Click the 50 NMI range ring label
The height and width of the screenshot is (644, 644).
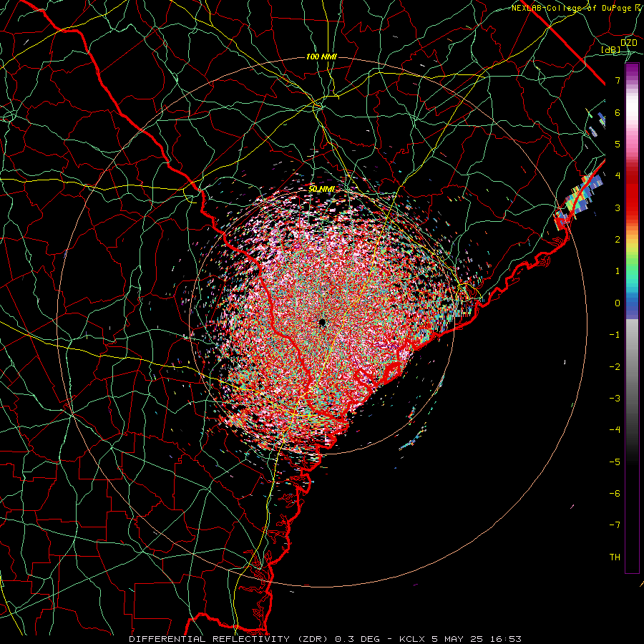pyautogui.click(x=321, y=189)
